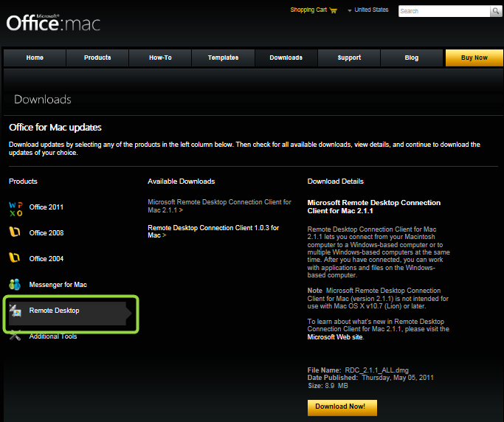Viewport: 504px width, 422px height.
Task: Open the Shopping Cart icon
Action: pyautogui.click(x=334, y=10)
